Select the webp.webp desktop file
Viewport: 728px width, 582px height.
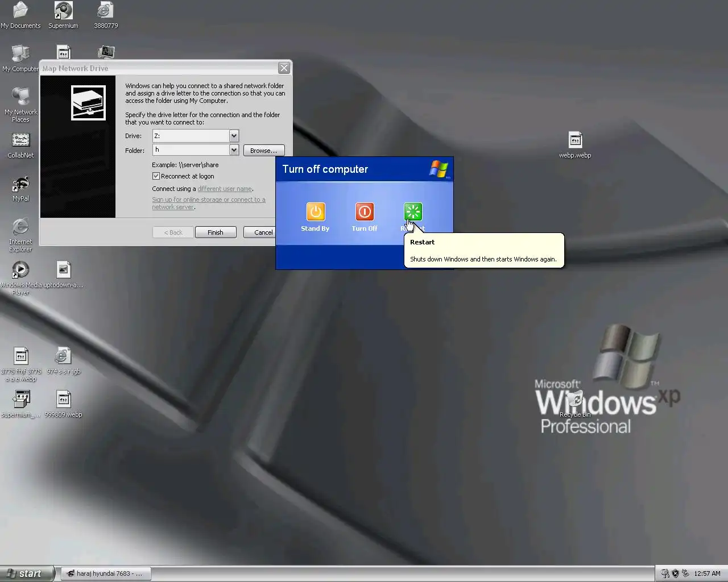[575, 145]
